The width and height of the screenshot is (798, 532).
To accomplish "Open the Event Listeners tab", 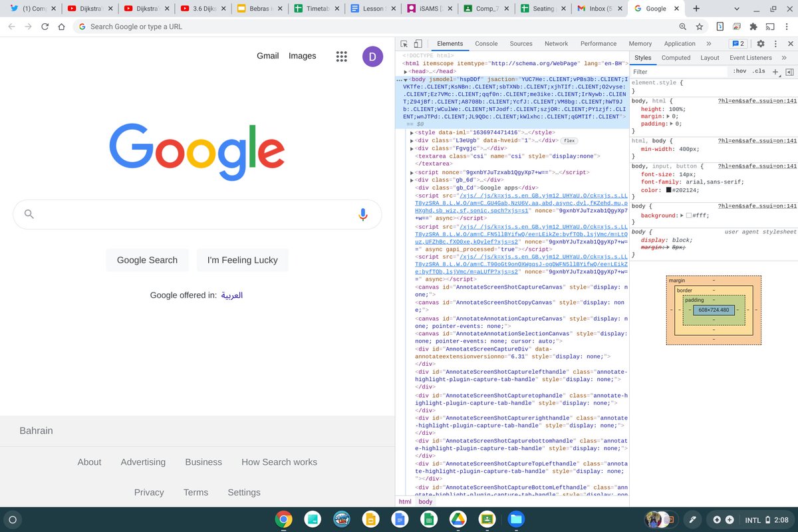I will tap(751, 58).
